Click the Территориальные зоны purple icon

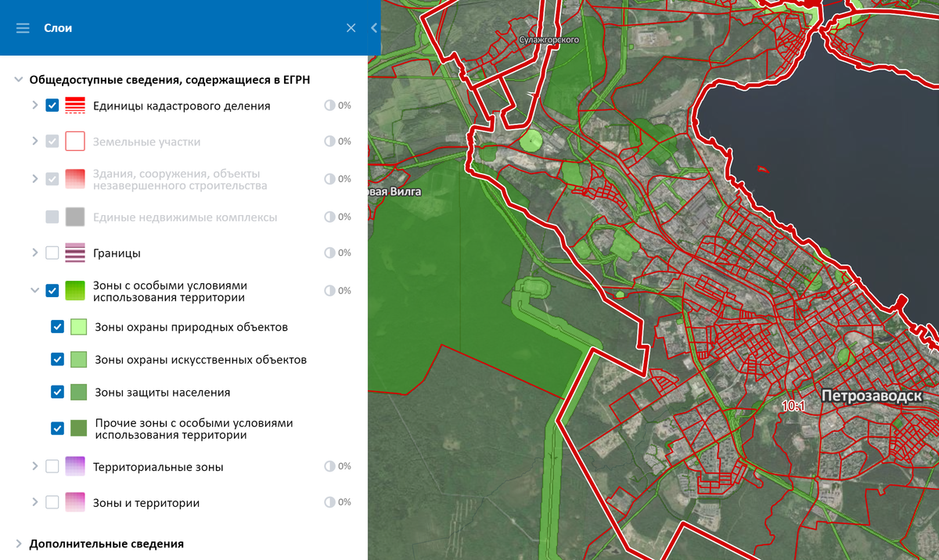pos(75,466)
